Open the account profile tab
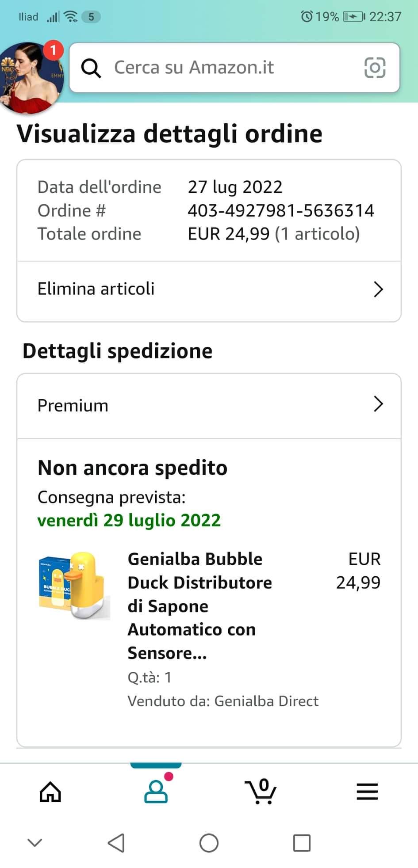This screenshot has width=418, height=868. (156, 791)
